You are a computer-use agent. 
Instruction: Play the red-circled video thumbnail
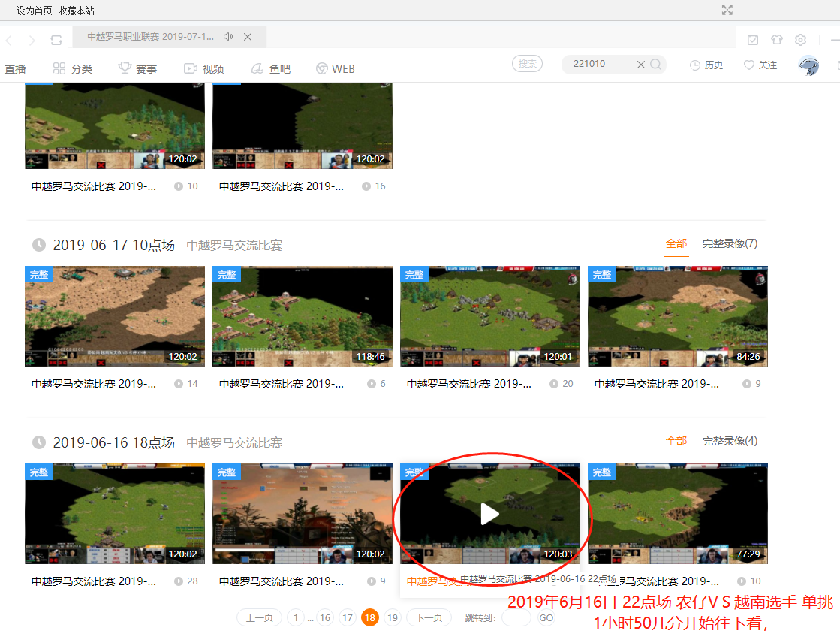pyautogui.click(x=489, y=514)
